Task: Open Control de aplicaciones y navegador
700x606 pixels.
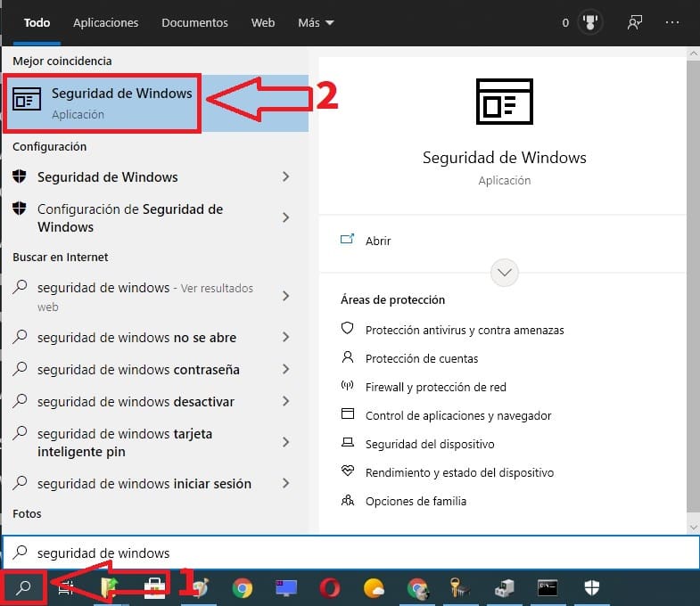Action: (458, 416)
